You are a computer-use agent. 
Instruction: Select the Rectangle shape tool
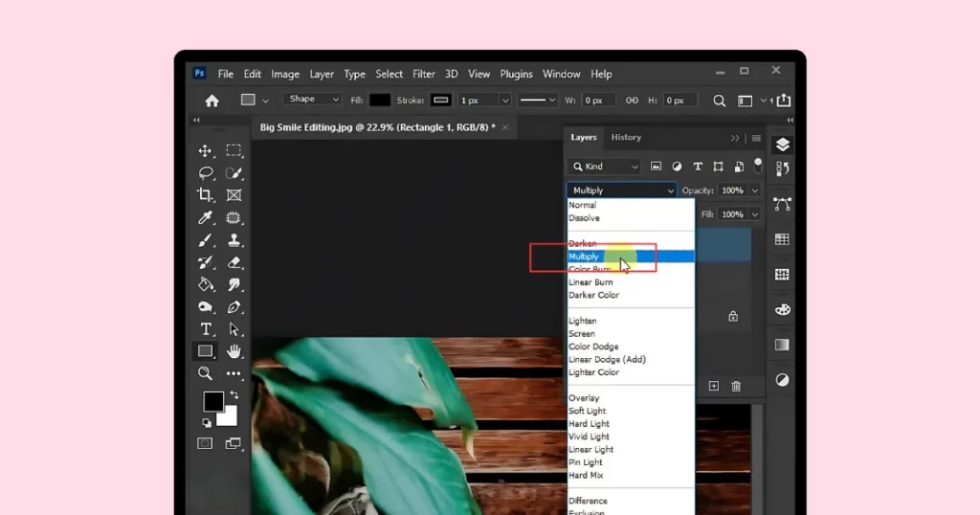(x=205, y=351)
